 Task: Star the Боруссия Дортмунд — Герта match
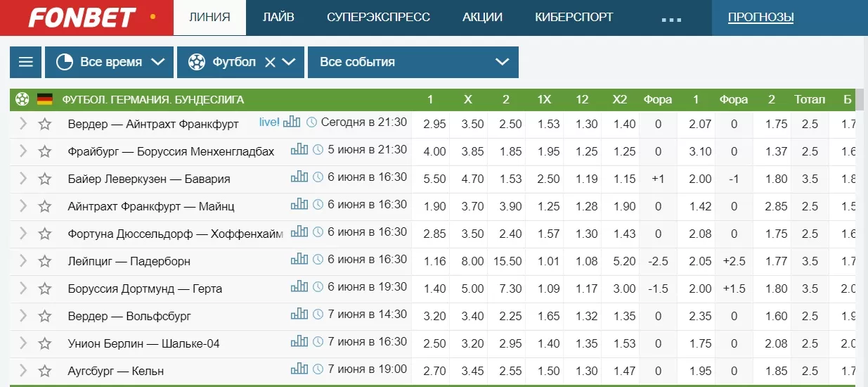coord(45,288)
